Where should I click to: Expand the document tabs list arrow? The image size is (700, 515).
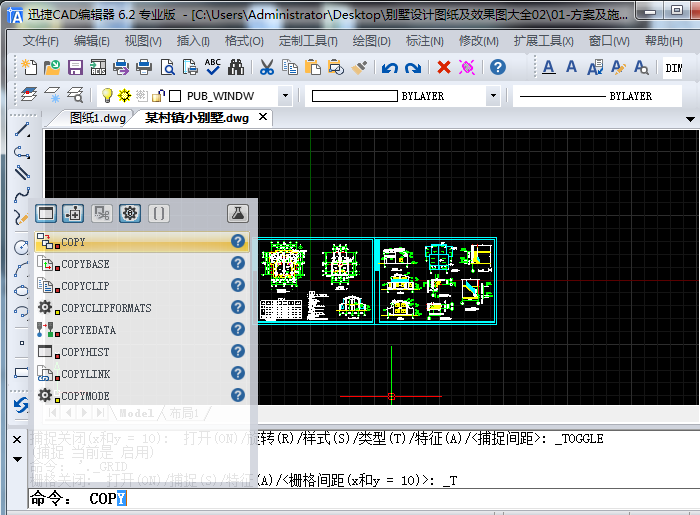click(690, 119)
